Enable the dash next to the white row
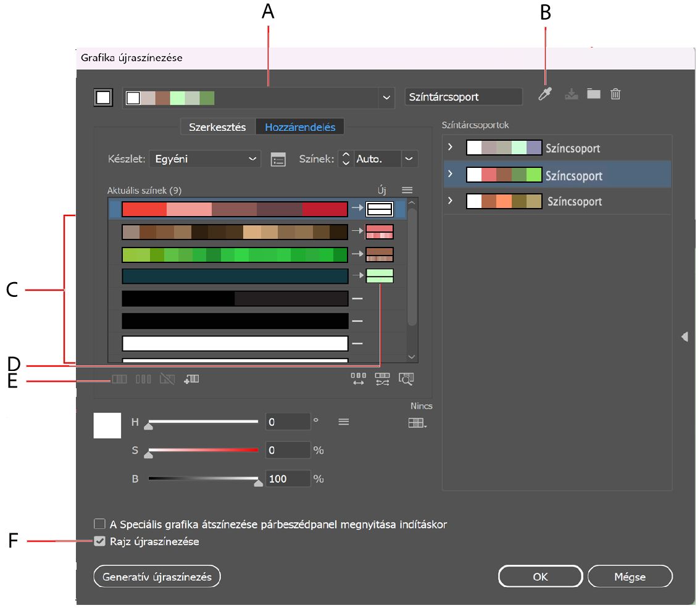 coord(357,343)
